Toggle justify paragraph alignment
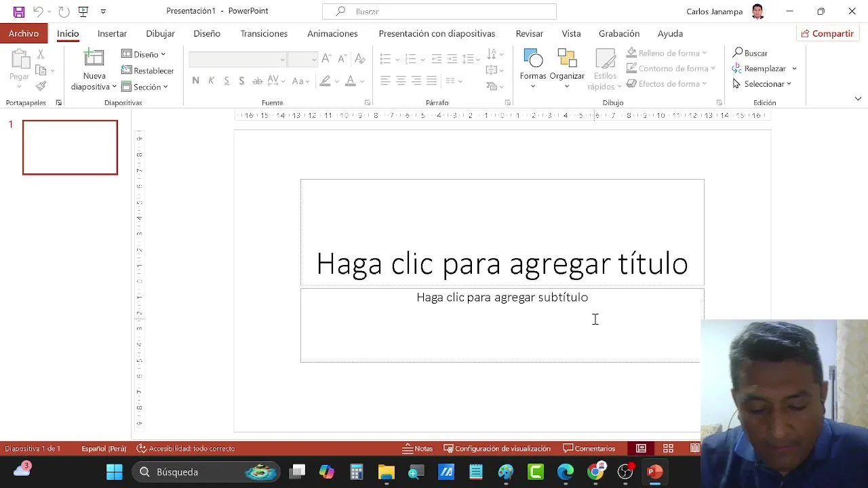 tap(432, 81)
